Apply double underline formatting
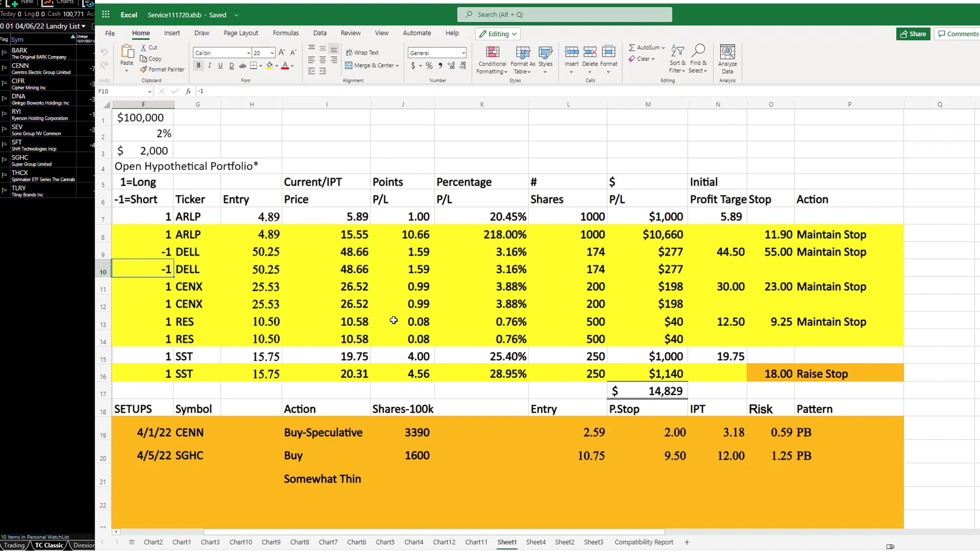The height and width of the screenshot is (551, 980). click(232, 65)
